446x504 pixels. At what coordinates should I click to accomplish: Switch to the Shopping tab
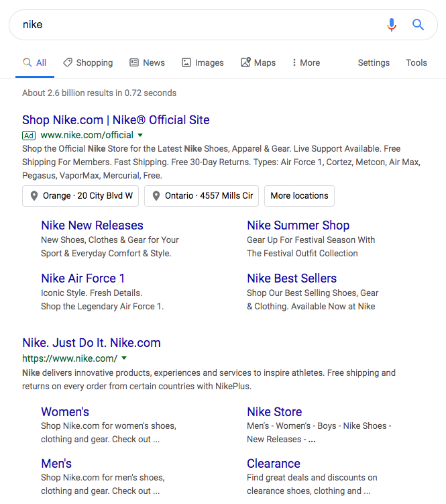click(88, 62)
